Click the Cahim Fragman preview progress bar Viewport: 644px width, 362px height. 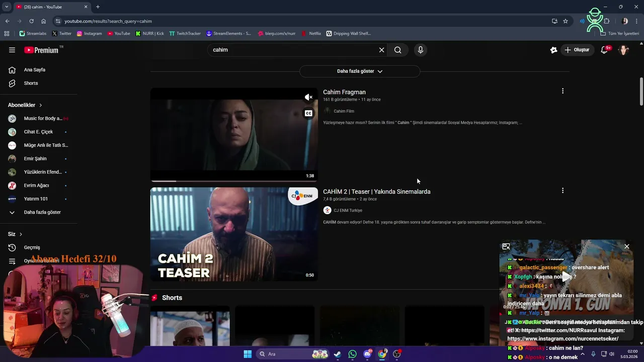point(234,180)
